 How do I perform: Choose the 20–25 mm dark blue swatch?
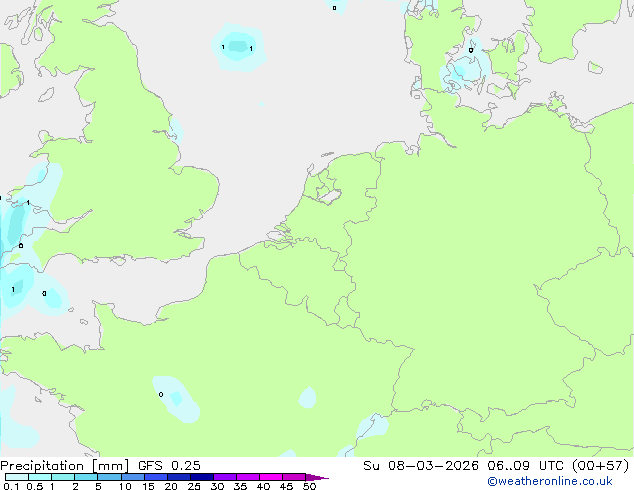[179, 477]
